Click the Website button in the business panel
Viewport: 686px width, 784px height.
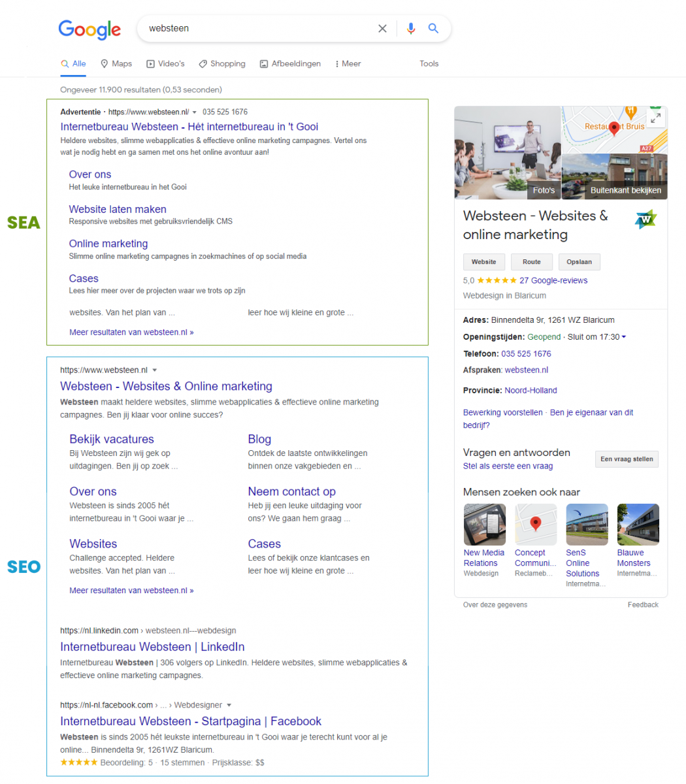pos(484,262)
